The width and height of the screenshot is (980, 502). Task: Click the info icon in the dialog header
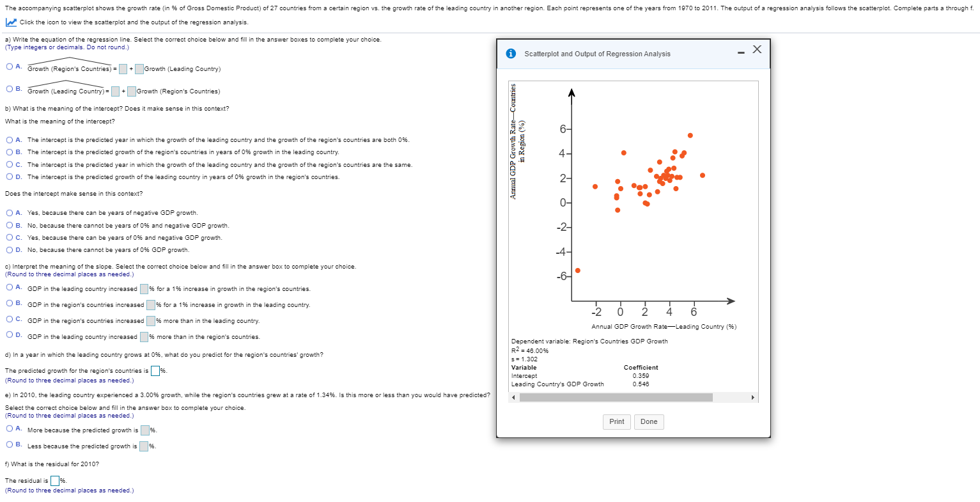coord(511,54)
